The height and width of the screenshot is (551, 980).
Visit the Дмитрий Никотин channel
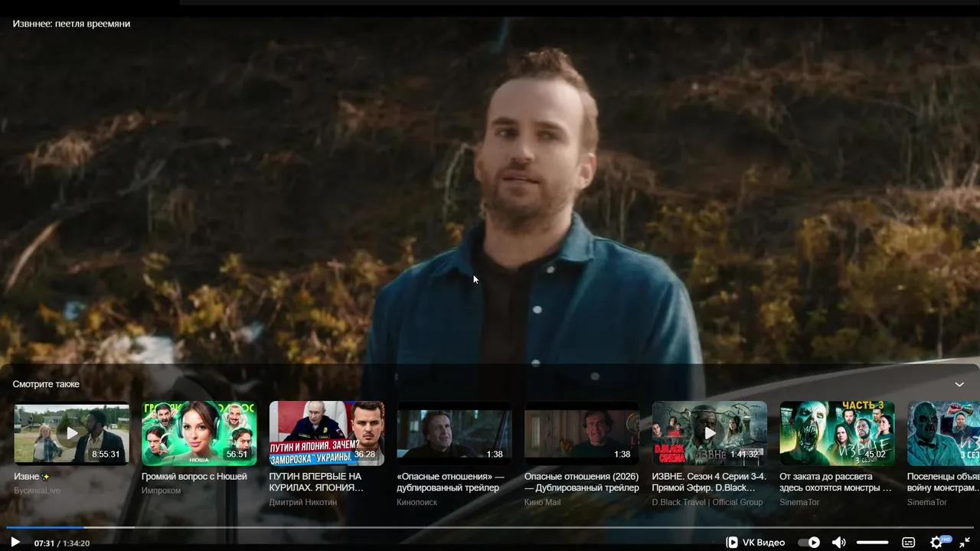tap(303, 502)
